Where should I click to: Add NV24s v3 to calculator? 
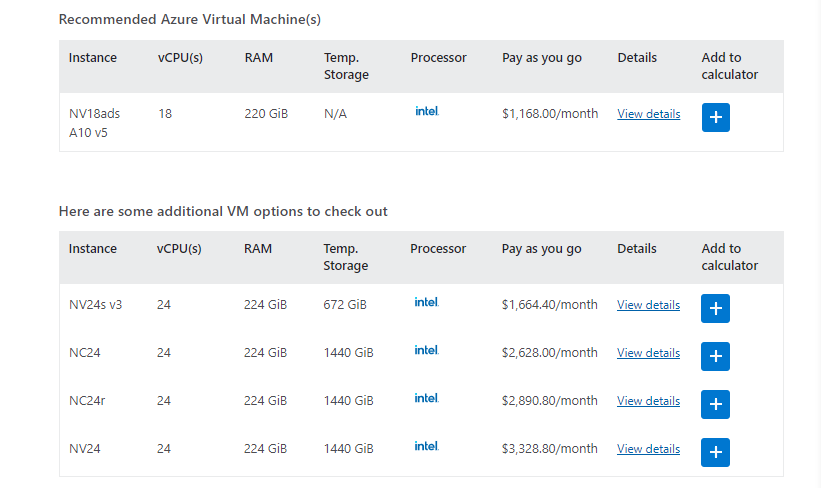click(715, 308)
